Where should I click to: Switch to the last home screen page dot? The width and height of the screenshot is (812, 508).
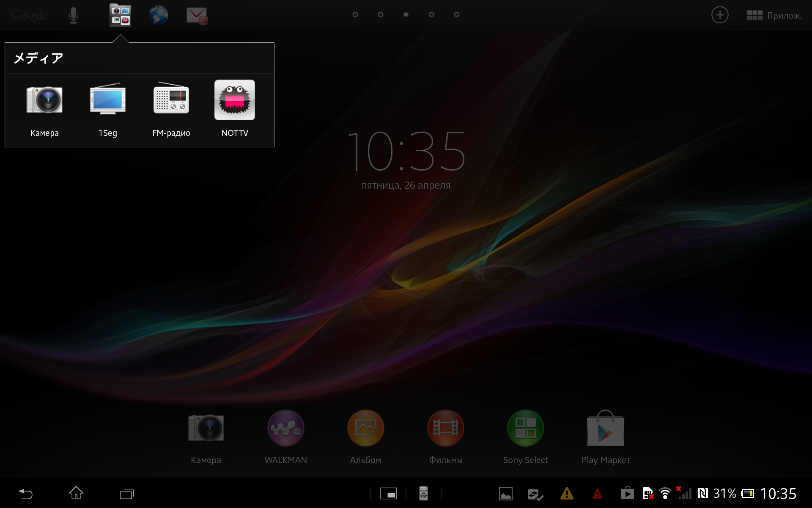(457, 15)
